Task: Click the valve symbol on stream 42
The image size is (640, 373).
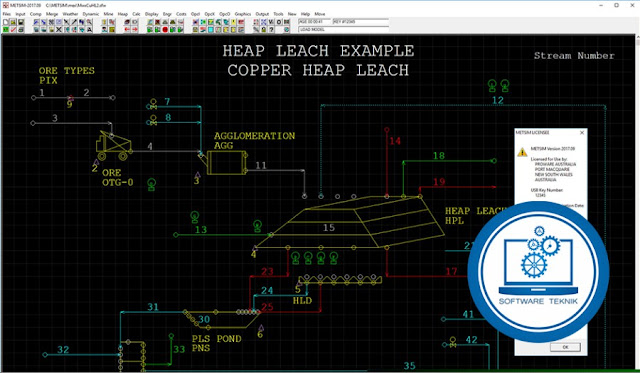Action: pyautogui.click(x=453, y=342)
